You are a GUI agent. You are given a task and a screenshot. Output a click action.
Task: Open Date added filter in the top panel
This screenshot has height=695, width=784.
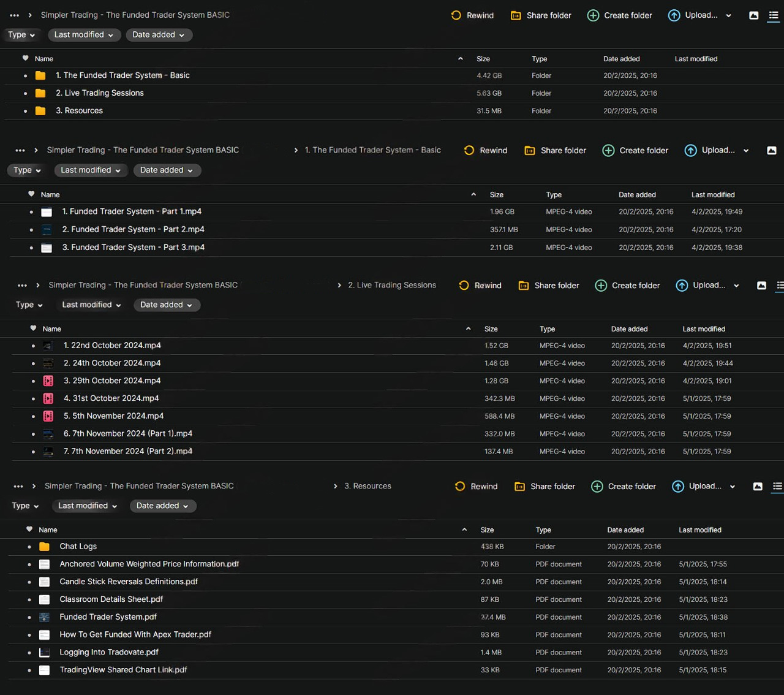(x=159, y=35)
